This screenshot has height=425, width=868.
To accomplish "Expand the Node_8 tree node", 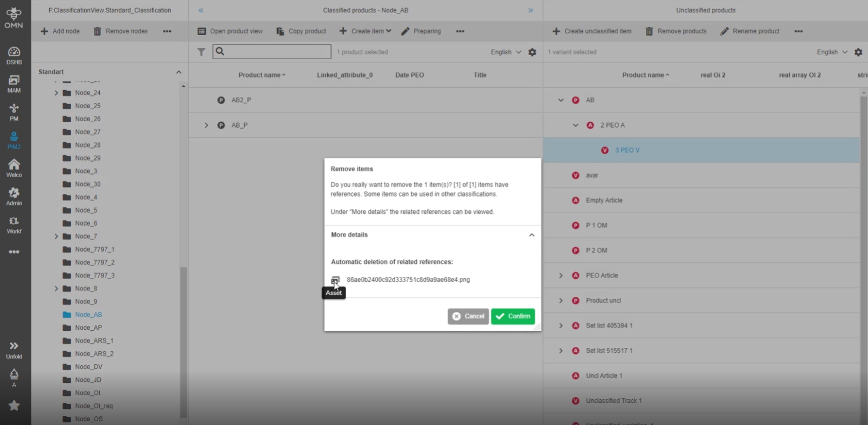I will pyautogui.click(x=56, y=289).
